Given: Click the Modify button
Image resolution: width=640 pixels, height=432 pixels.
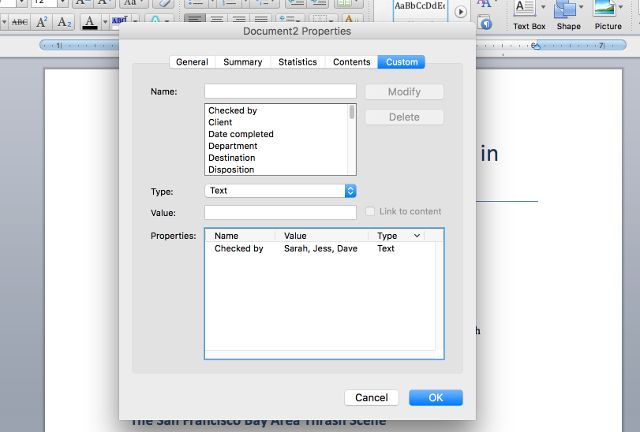Looking at the screenshot, I should tap(404, 92).
